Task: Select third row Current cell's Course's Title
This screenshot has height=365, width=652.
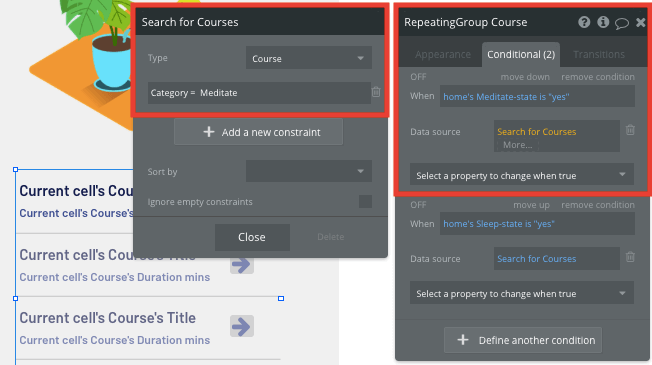Action: pos(107,318)
